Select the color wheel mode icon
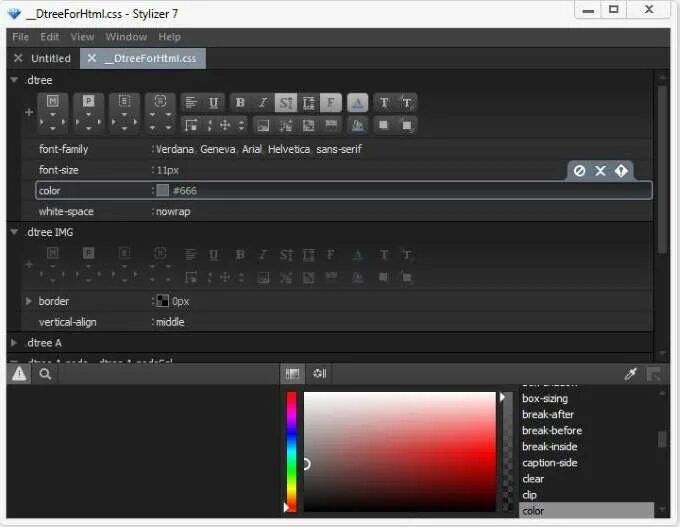680x527 pixels. (x=320, y=373)
